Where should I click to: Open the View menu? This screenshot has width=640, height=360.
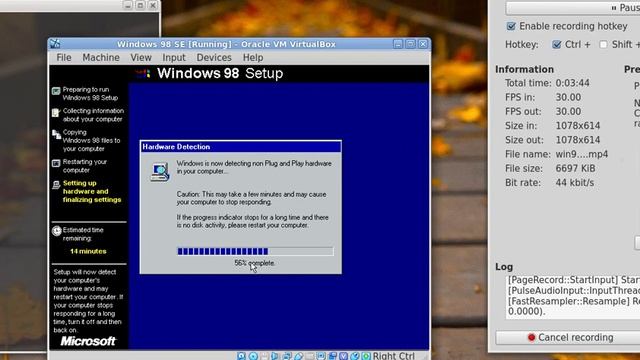pos(141,58)
